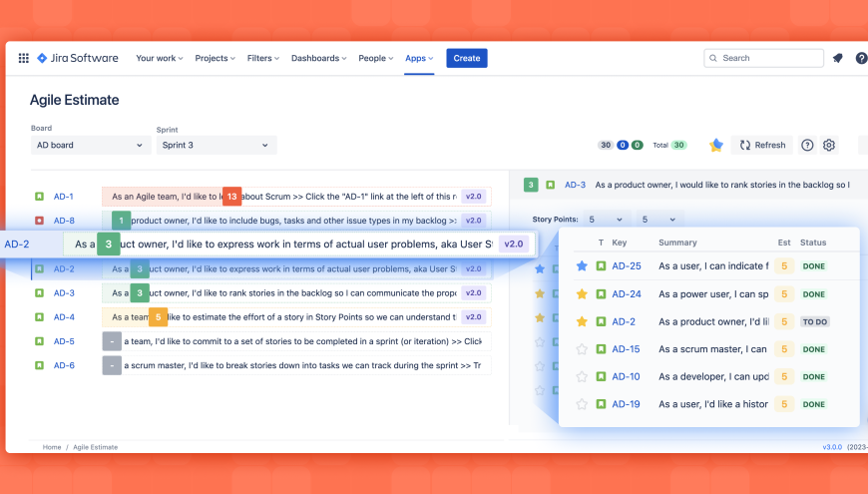Click the blue favorites star in the toolbar
This screenshot has width=868, height=494.
pos(716,145)
